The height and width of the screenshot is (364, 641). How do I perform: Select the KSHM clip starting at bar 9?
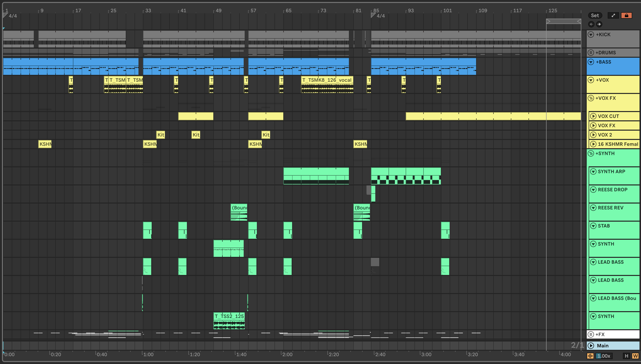[x=45, y=144]
